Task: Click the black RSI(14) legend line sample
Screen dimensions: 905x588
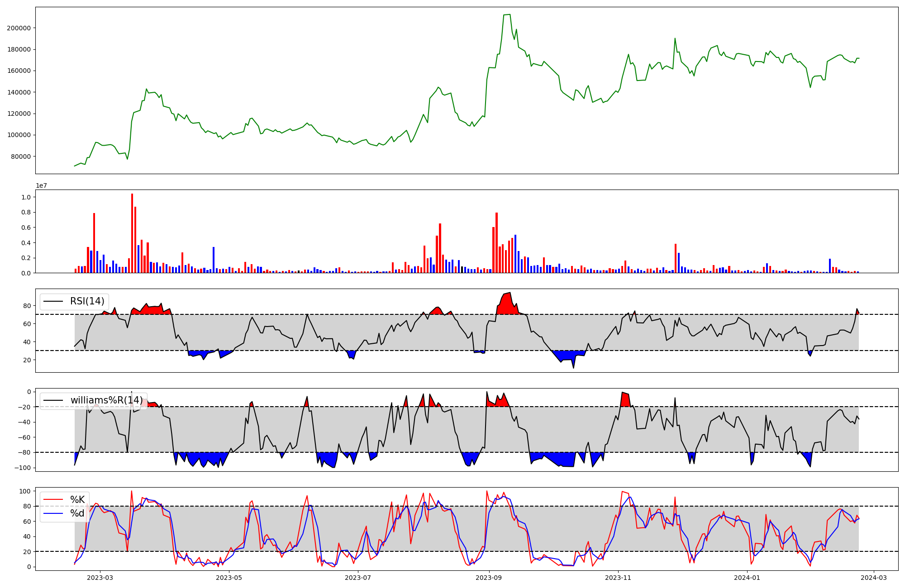Action: [x=53, y=301]
